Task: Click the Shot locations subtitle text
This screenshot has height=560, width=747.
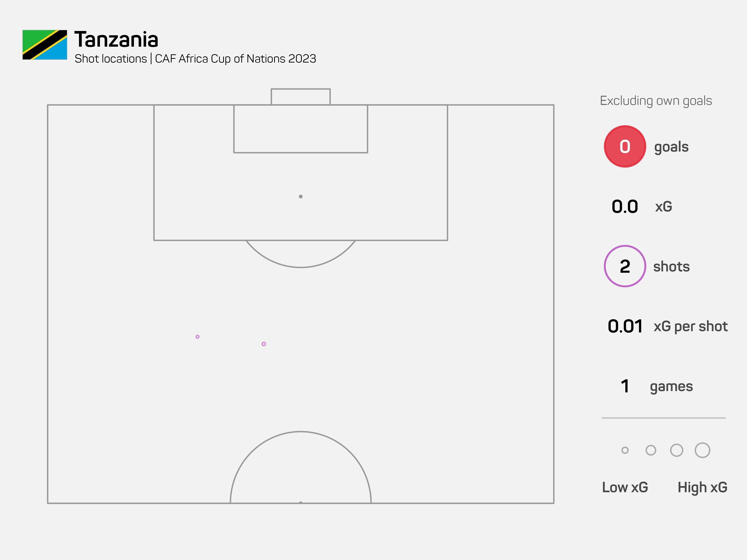Action: point(195,59)
